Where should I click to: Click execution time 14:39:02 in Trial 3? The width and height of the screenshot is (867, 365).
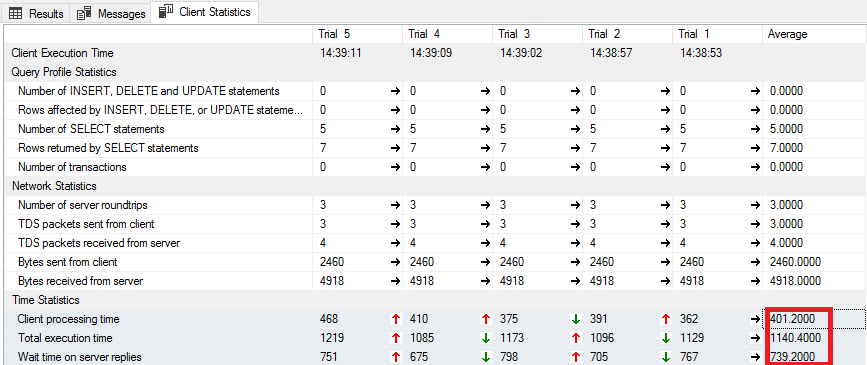click(521, 54)
